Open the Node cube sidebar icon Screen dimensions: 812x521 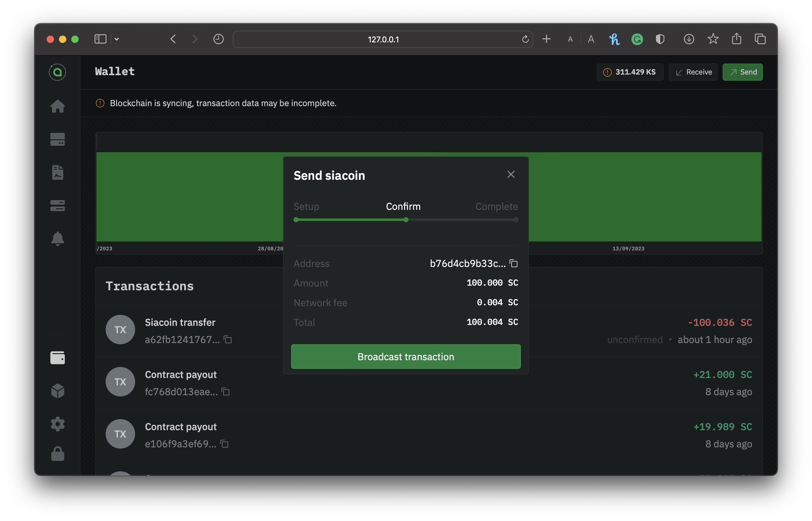click(x=57, y=391)
